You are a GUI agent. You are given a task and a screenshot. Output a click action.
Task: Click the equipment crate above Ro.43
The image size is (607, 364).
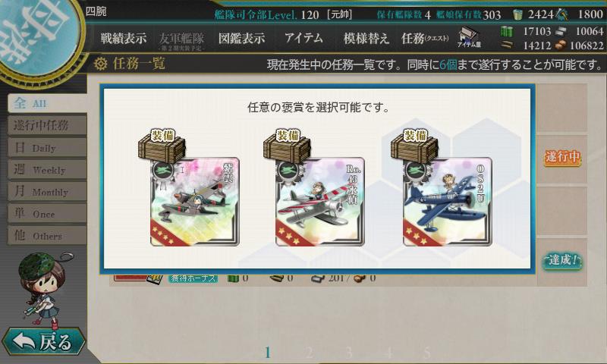pyautogui.click(x=287, y=145)
